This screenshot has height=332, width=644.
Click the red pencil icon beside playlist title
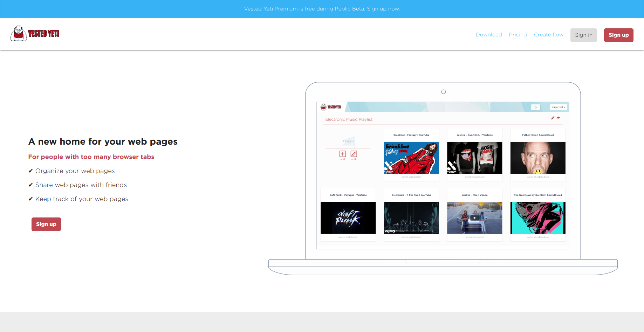(x=553, y=118)
